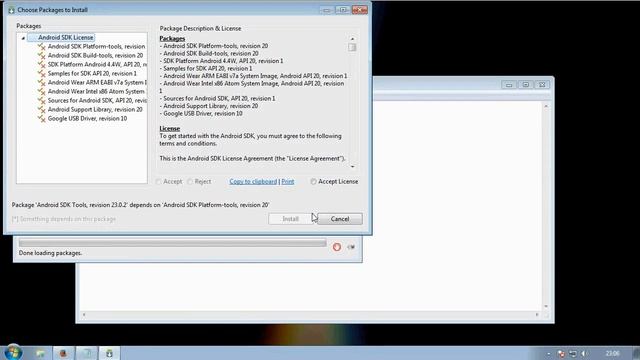Viewport: 640px width, 360px height.
Task: Click the license description scrollbar thumb
Action: (352, 47)
